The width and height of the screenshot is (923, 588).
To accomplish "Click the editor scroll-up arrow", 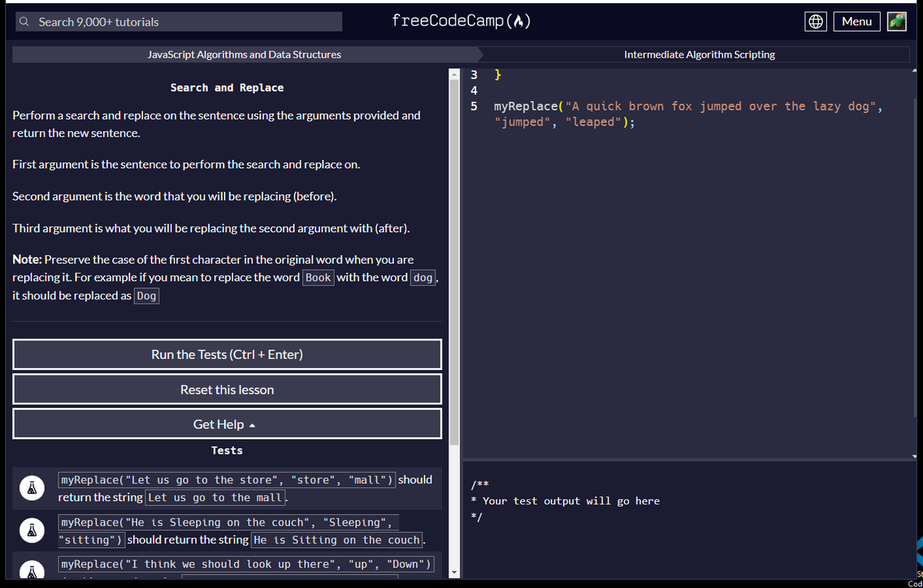I will pos(915,71).
